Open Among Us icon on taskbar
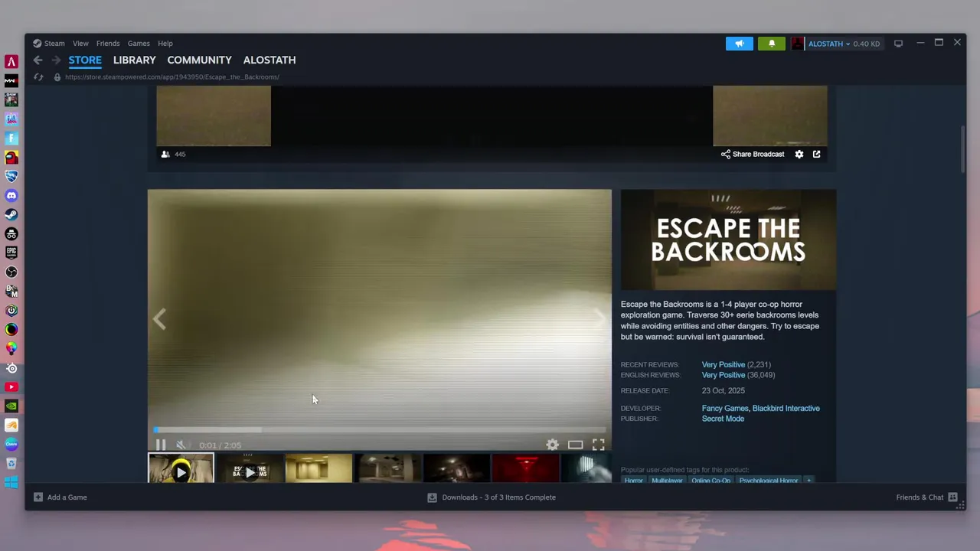The height and width of the screenshot is (551, 980). tap(11, 157)
